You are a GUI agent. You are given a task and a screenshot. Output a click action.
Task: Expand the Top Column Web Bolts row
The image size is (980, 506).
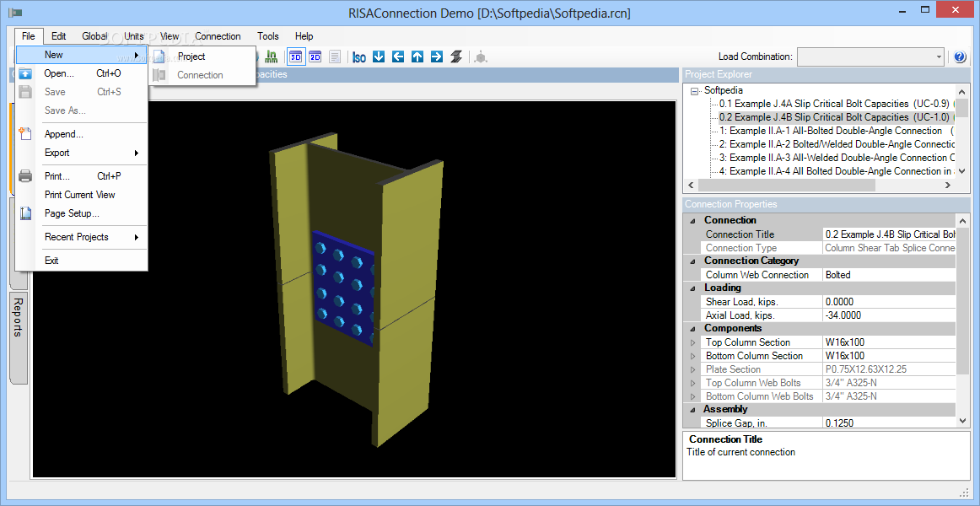point(692,383)
